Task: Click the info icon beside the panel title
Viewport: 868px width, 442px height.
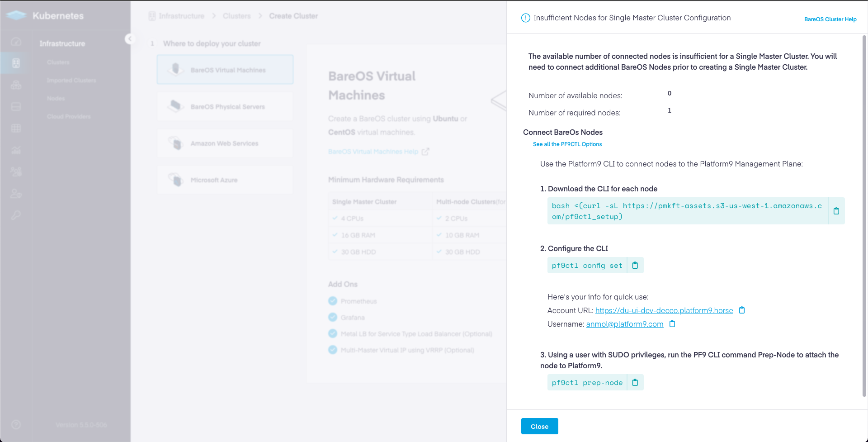Action: (x=525, y=18)
